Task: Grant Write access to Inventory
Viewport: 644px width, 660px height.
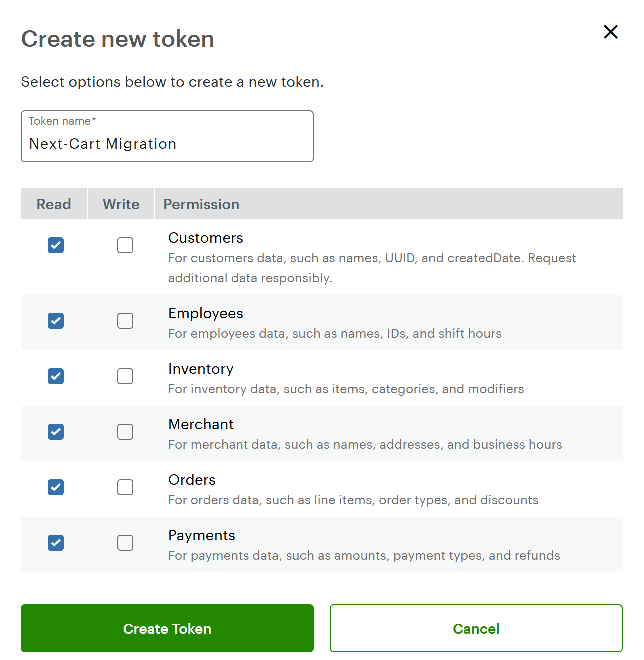Action: [125, 376]
